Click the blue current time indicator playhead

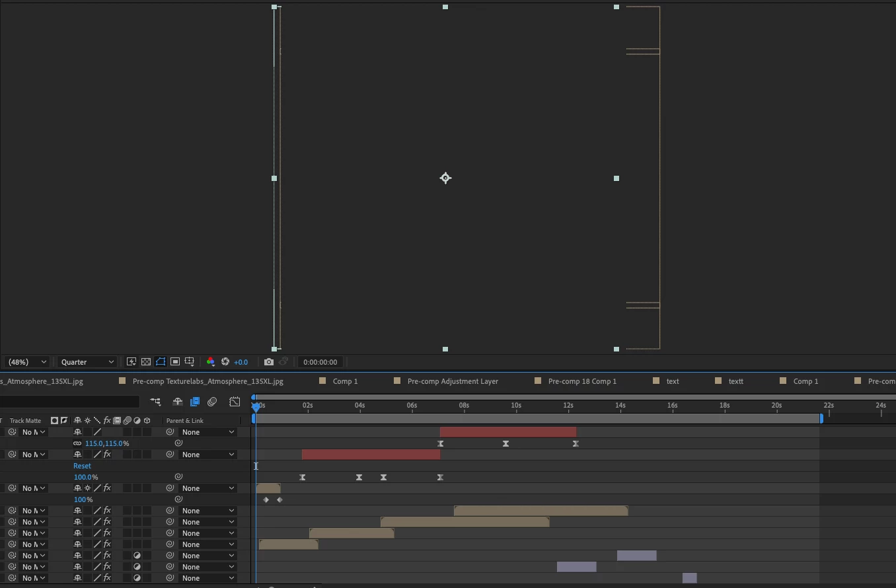(256, 407)
